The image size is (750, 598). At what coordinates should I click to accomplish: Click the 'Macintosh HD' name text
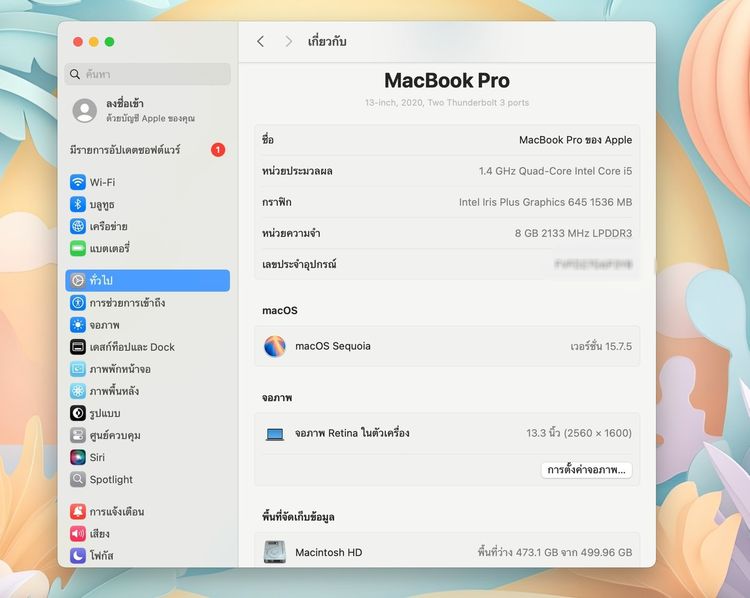[x=329, y=552]
